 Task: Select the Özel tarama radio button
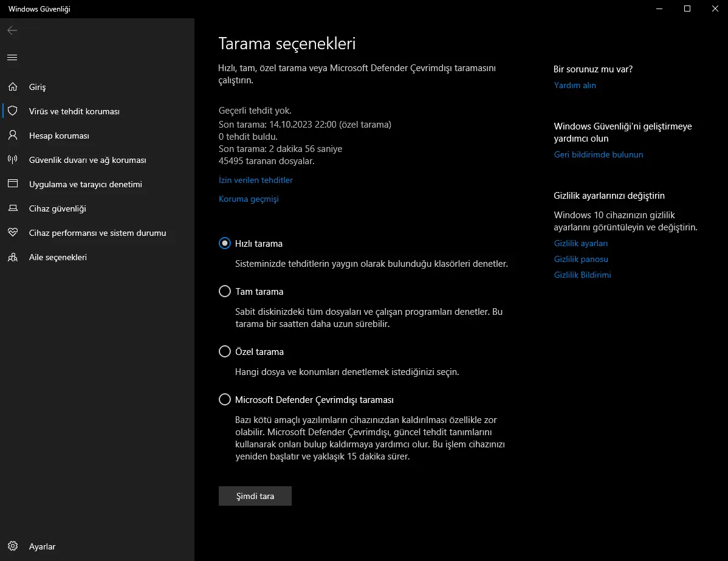pyautogui.click(x=225, y=351)
